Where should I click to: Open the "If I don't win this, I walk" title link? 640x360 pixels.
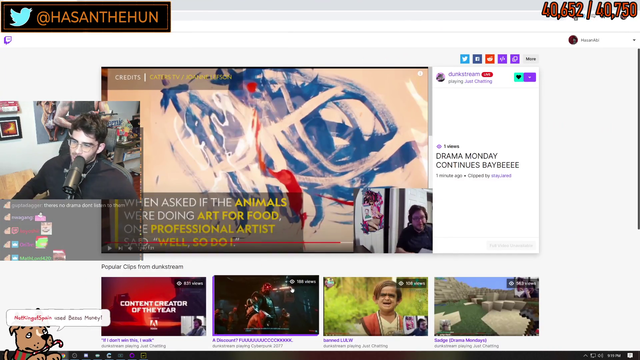tap(128, 340)
